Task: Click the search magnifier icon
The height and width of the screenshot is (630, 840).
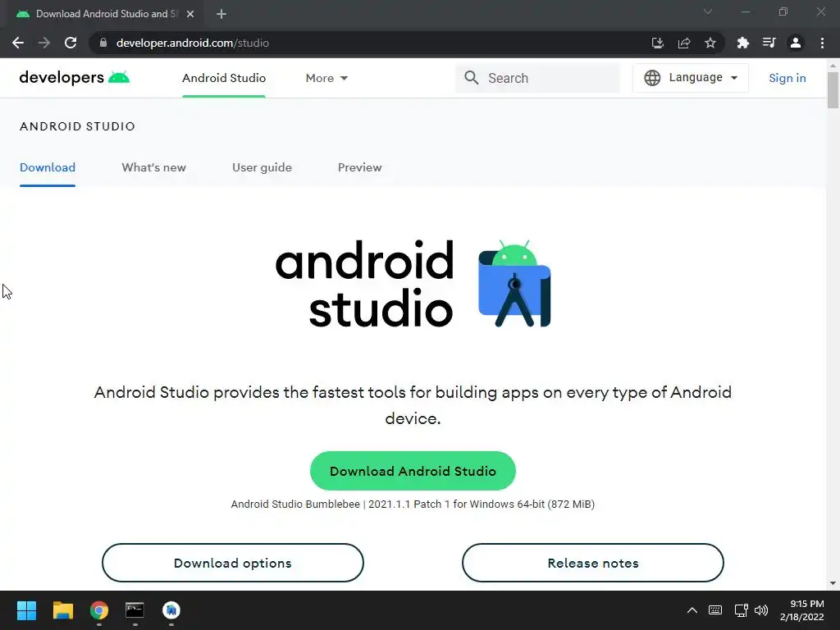Action: tap(472, 78)
